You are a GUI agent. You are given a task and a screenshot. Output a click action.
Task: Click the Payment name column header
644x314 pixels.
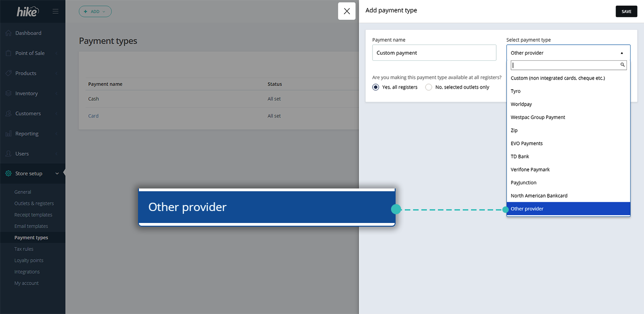105,84
